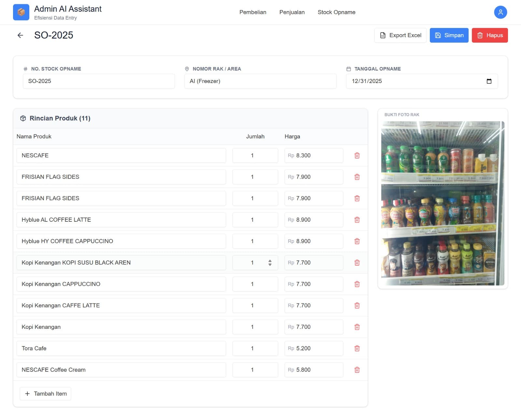The image size is (521, 420).
Task: Delete the plain Kopi Kenangan row
Action: (357, 327)
